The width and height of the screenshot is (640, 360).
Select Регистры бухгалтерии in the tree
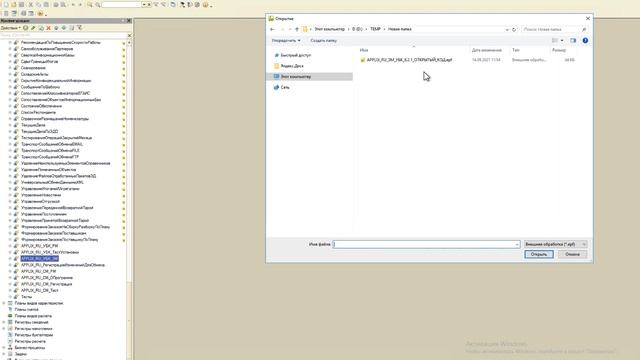34,335
